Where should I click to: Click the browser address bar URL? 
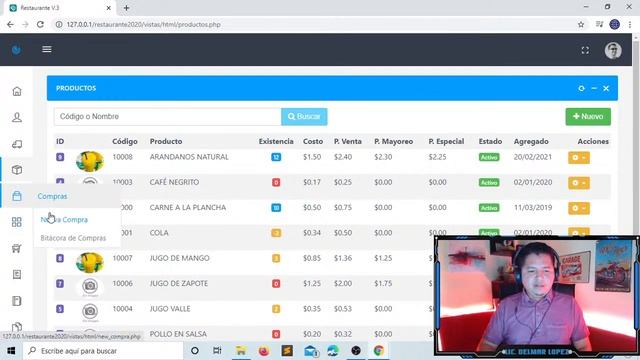pos(144,24)
